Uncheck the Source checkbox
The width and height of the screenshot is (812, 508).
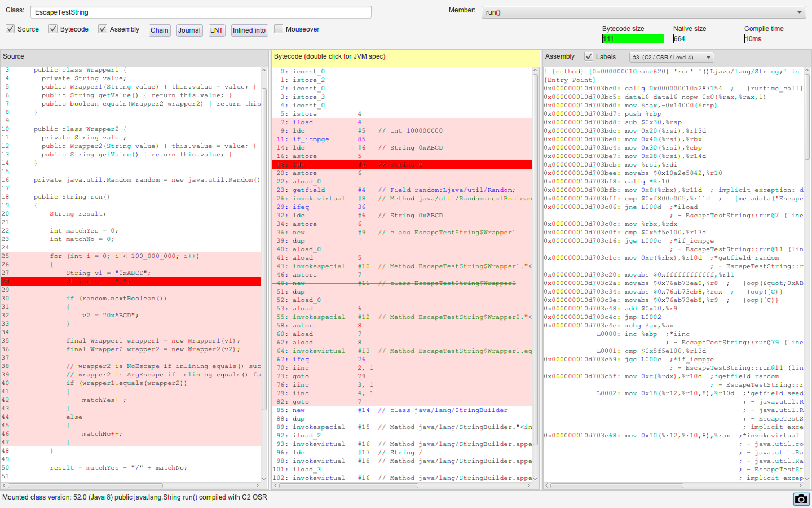pyautogui.click(x=10, y=29)
